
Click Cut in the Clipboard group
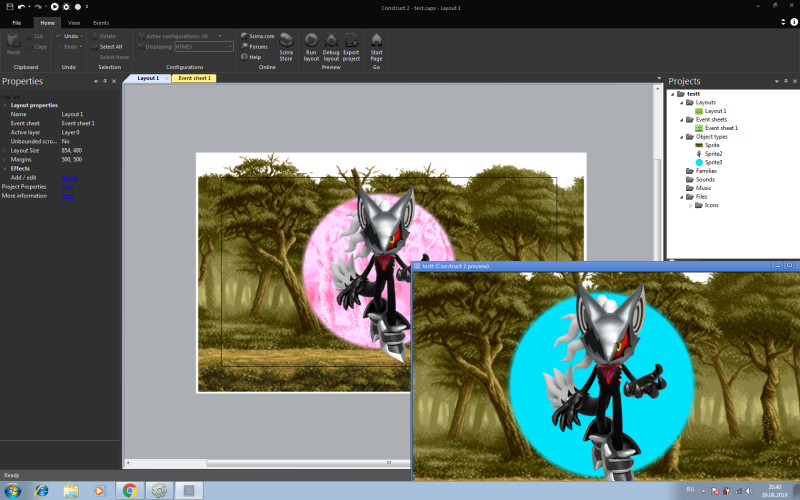(x=35, y=36)
